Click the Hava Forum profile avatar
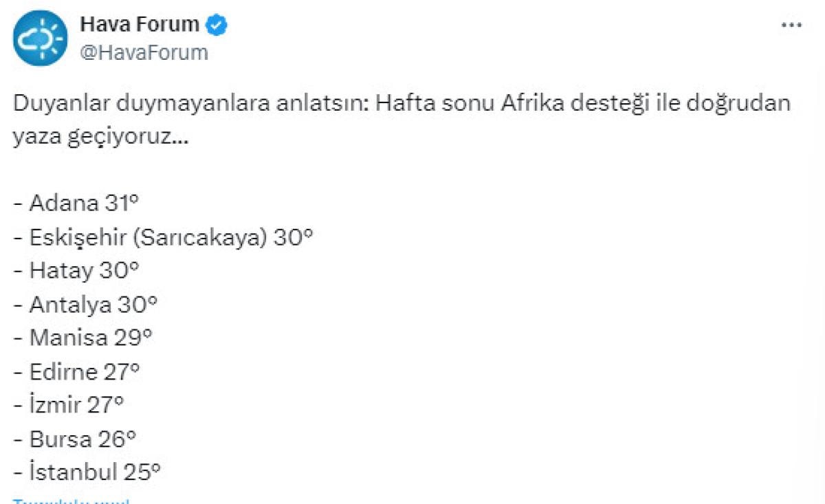This screenshot has height=504, width=825. [x=40, y=38]
